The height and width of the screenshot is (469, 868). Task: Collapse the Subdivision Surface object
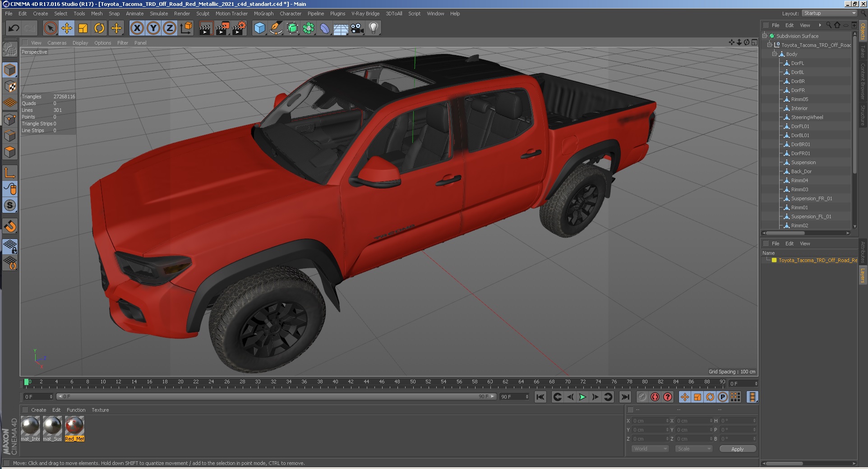(x=765, y=36)
